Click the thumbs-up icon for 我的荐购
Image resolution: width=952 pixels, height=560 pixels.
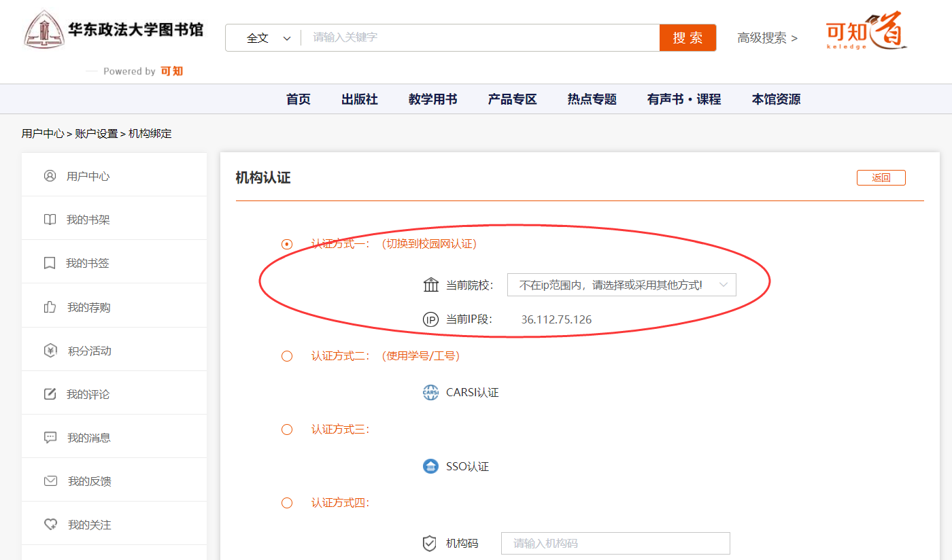(50, 307)
